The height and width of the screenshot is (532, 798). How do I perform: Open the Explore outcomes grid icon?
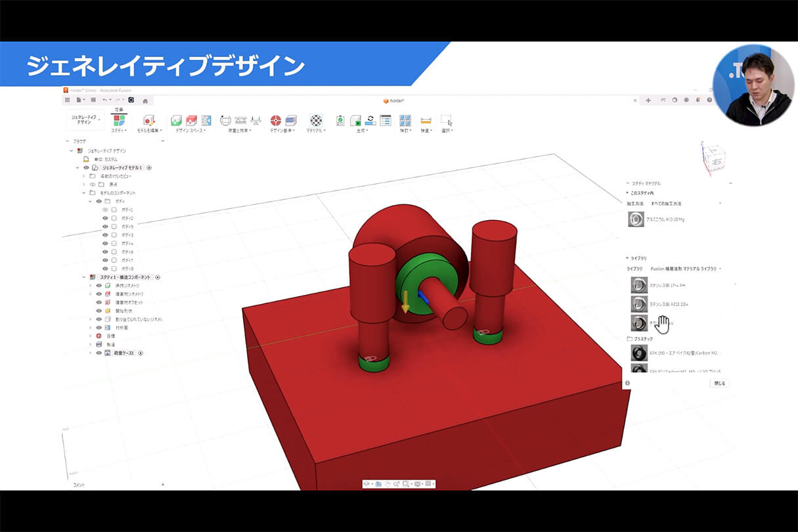[405, 120]
